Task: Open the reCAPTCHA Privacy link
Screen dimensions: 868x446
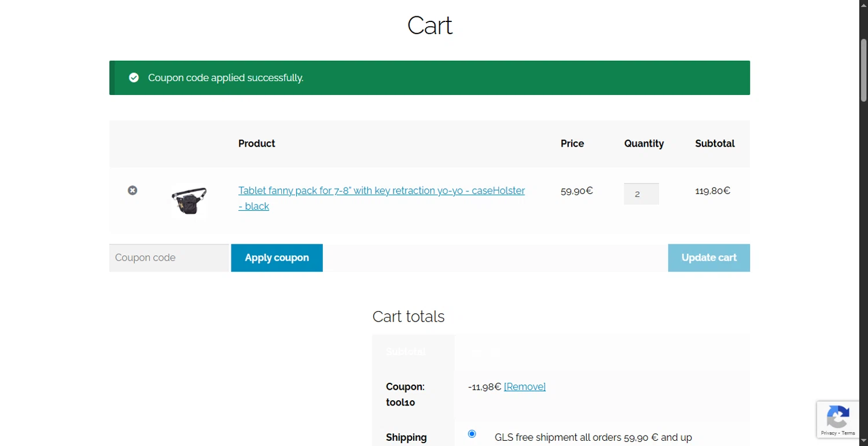Action: click(829, 433)
